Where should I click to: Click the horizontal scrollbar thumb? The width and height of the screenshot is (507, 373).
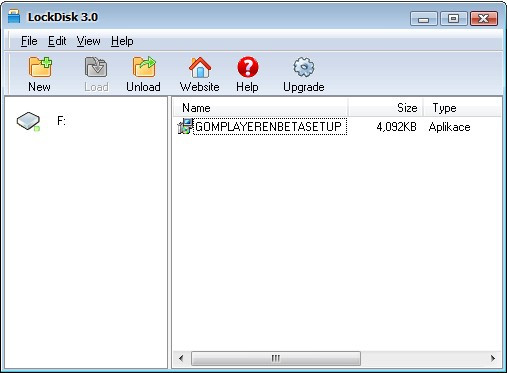[x=276, y=359]
